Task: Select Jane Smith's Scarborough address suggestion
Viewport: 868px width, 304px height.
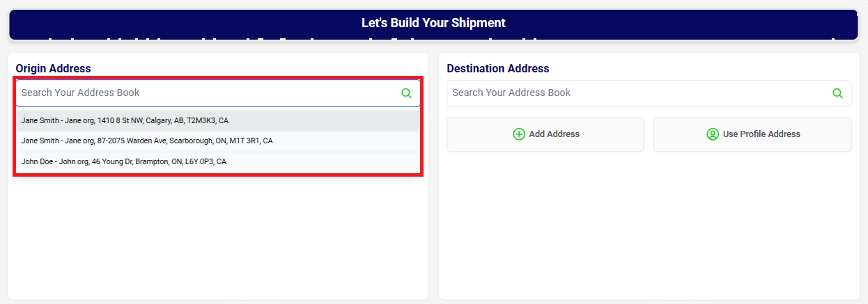Action: tap(218, 141)
